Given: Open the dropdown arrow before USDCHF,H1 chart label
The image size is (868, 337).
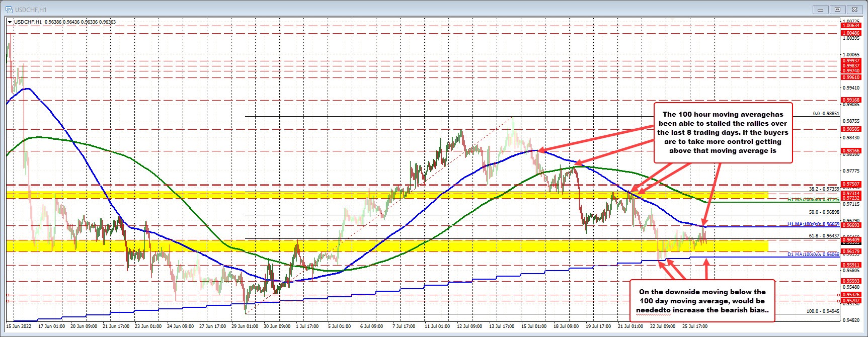Looking at the screenshot, I should tap(10, 22).
